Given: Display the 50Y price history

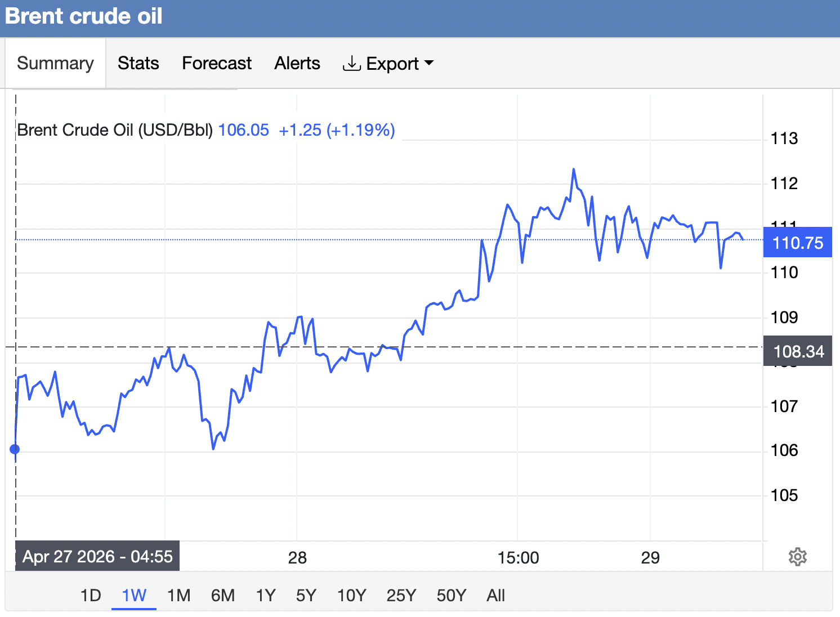Looking at the screenshot, I should point(452,595).
